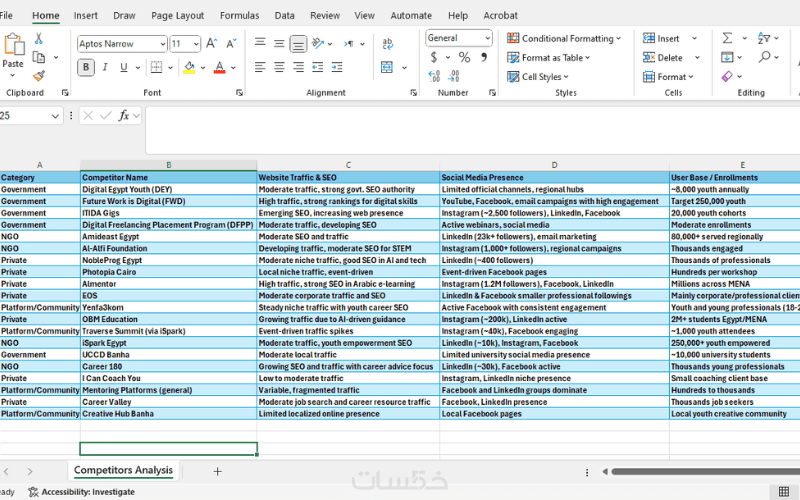The height and width of the screenshot is (500, 800).
Task: Increase indent
Action: tap(337, 67)
